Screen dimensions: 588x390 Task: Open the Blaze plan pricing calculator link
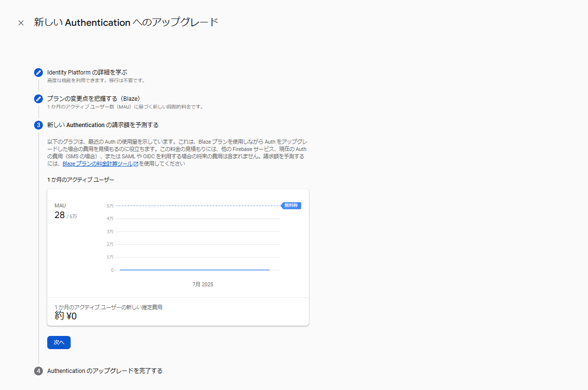pos(97,164)
